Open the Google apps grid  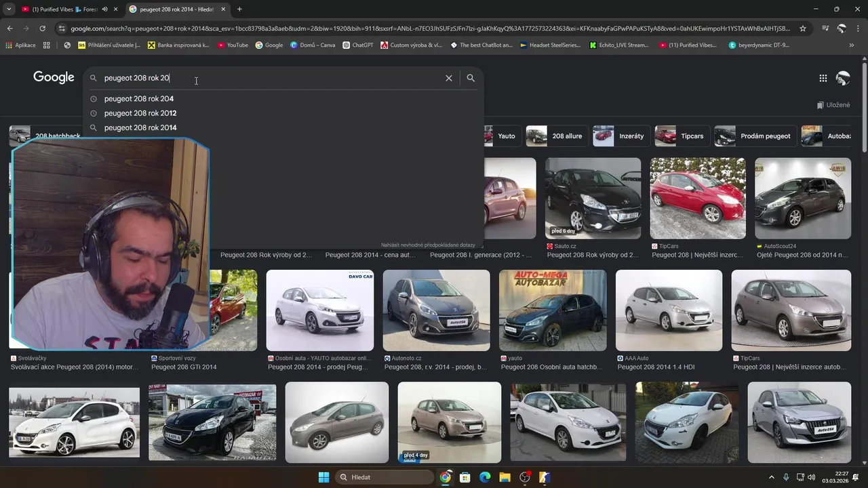823,78
